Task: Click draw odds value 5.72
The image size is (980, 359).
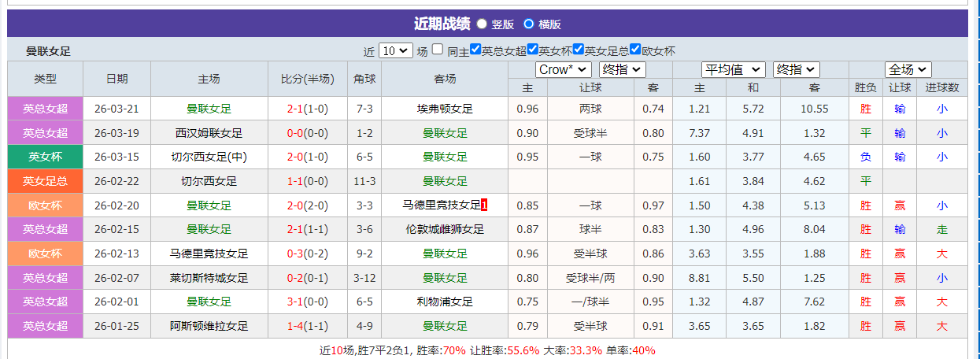Action: click(x=753, y=109)
